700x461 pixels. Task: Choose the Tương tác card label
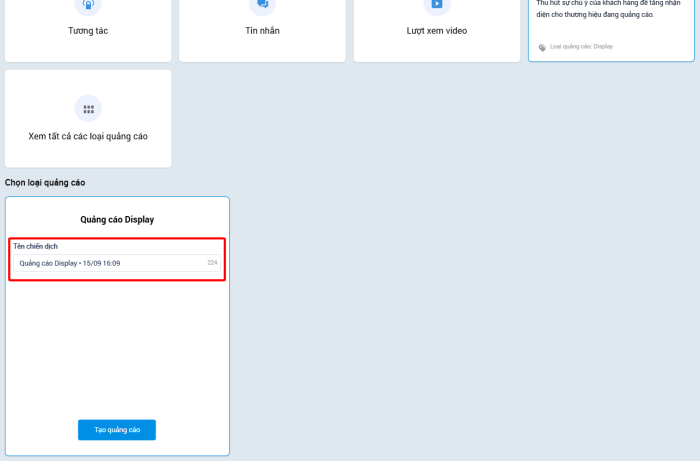pos(88,31)
